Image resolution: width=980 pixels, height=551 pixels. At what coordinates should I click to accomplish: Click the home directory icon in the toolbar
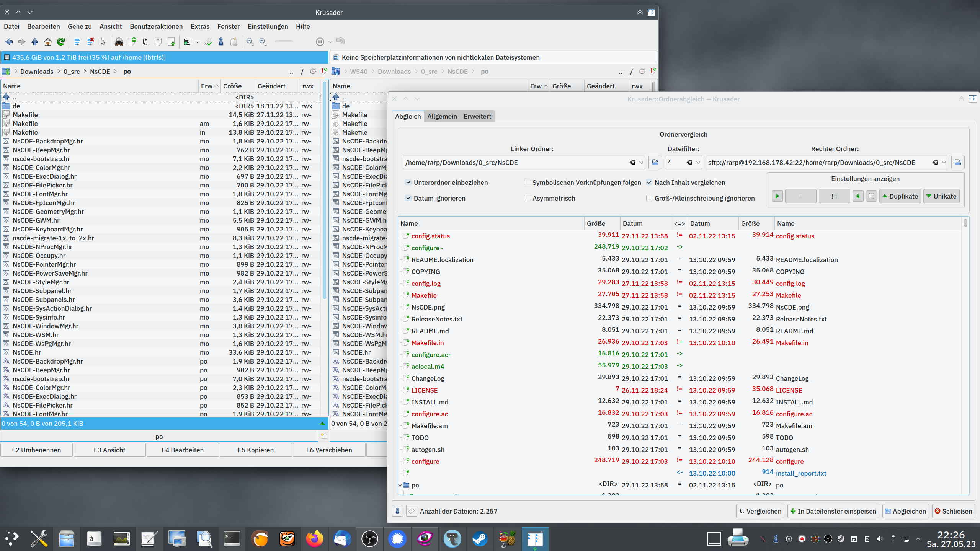(x=47, y=42)
